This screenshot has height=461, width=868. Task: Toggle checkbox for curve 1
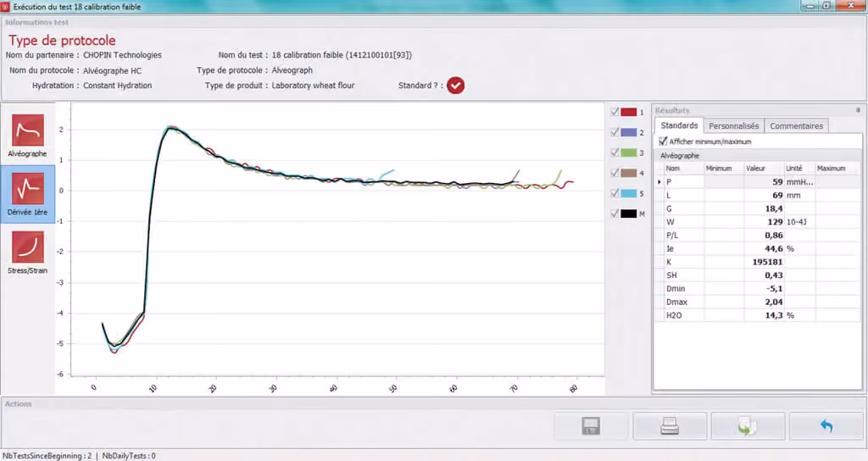point(615,112)
